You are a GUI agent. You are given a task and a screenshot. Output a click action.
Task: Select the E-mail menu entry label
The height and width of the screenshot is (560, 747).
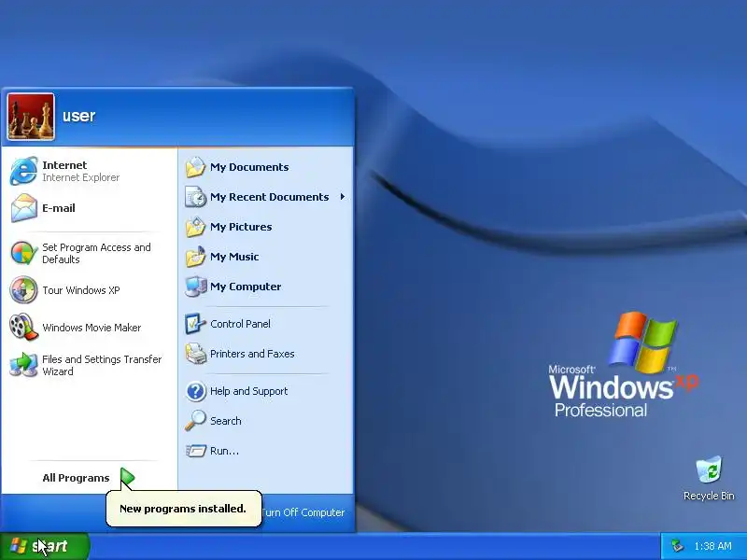pos(59,208)
